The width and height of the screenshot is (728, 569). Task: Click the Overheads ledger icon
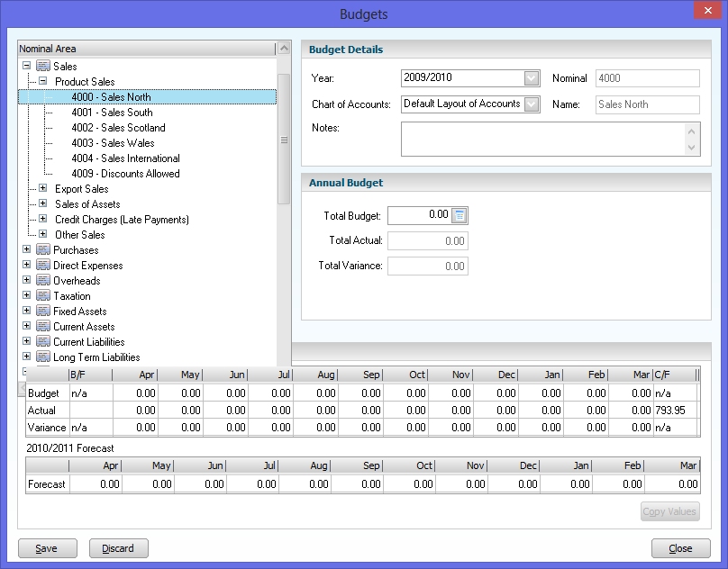pos(43,280)
